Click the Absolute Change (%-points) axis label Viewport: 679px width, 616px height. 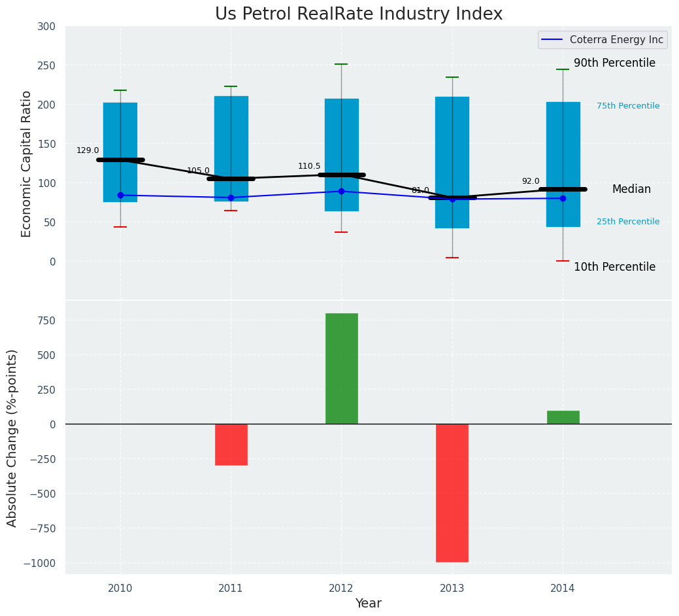(12, 437)
